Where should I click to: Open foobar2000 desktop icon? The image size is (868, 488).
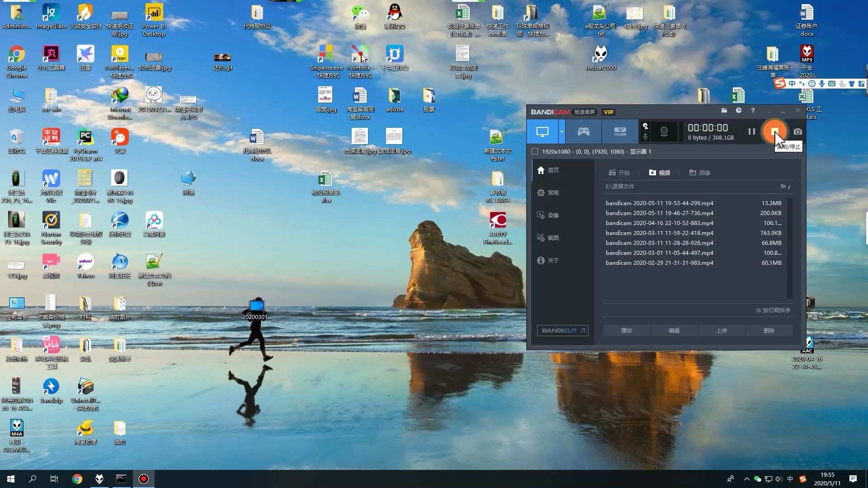click(601, 58)
